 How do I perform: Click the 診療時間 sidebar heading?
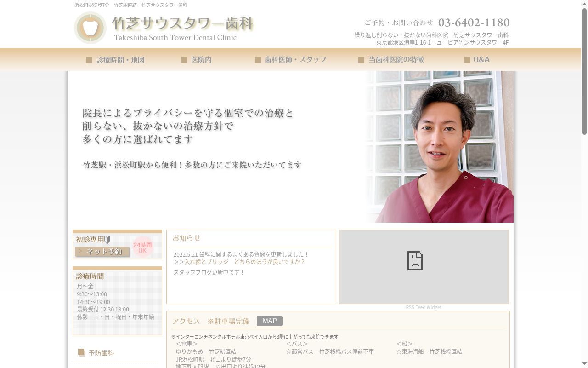[90, 276]
